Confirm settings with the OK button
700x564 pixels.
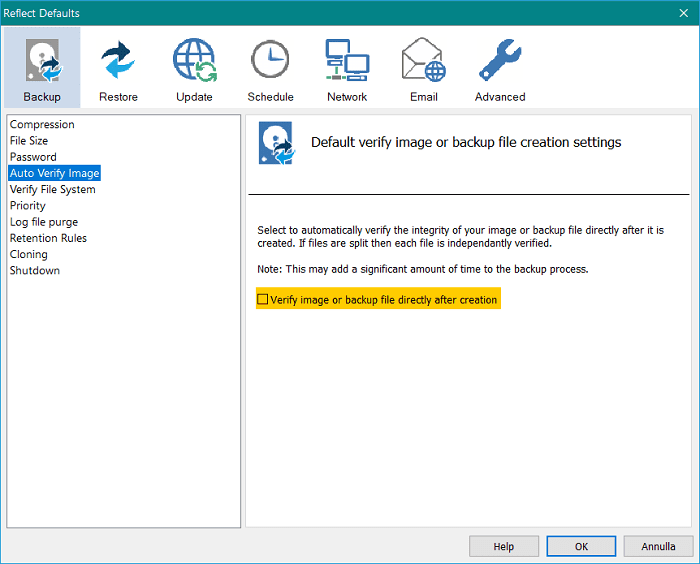click(581, 546)
